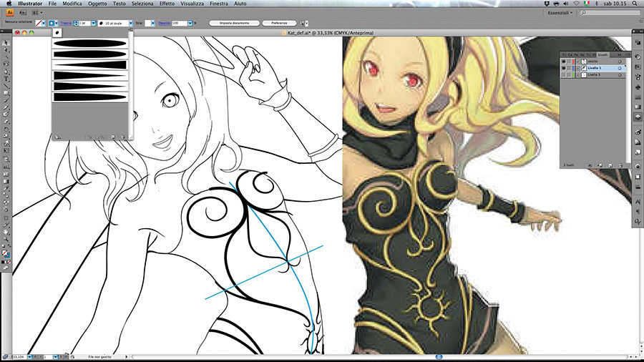Click the Preferenze button

tap(279, 23)
